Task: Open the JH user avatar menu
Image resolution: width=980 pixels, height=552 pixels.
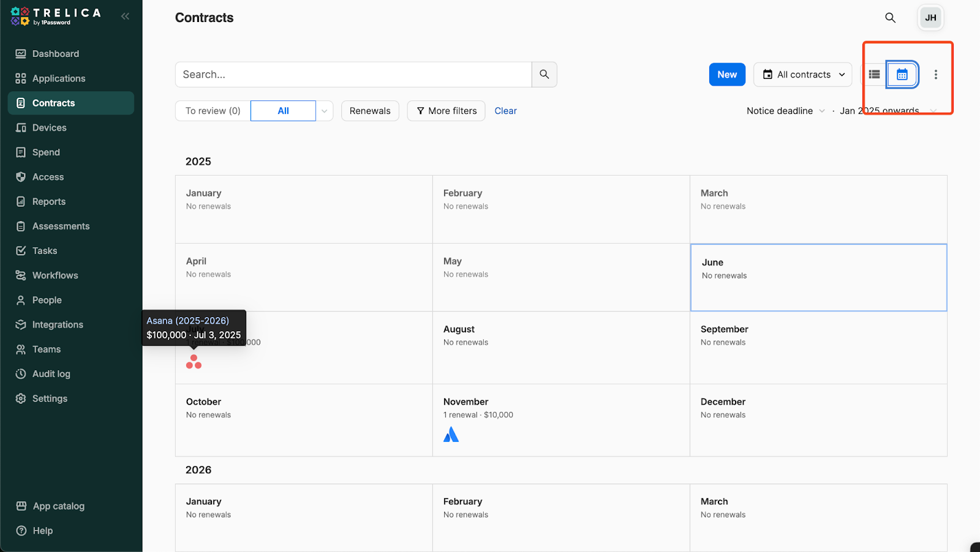Action: click(x=930, y=18)
